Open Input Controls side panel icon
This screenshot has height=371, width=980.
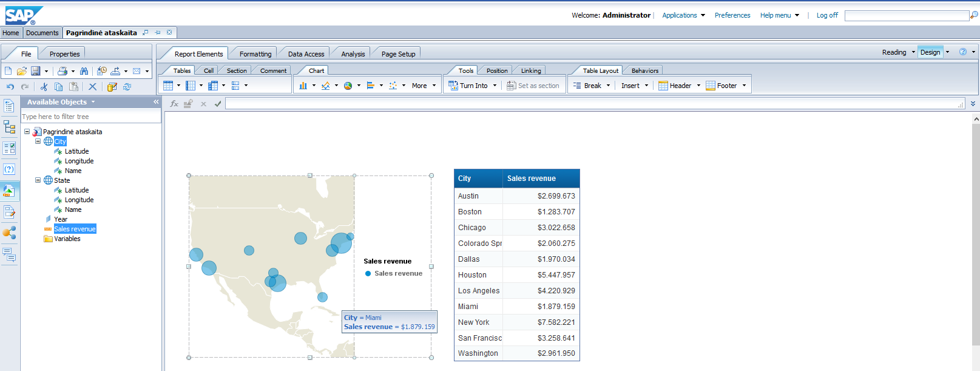[x=9, y=148]
